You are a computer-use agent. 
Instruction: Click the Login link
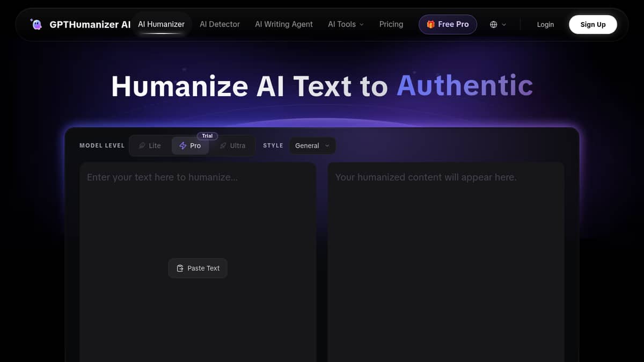coord(545,25)
